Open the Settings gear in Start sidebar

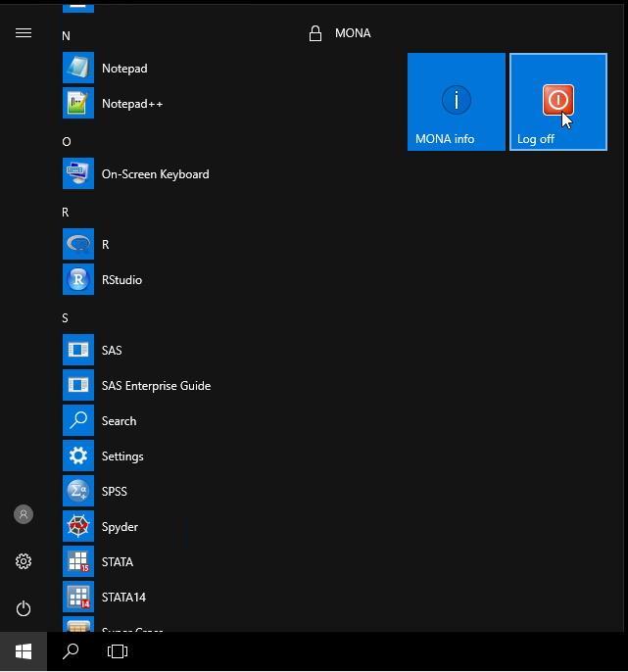(x=24, y=561)
